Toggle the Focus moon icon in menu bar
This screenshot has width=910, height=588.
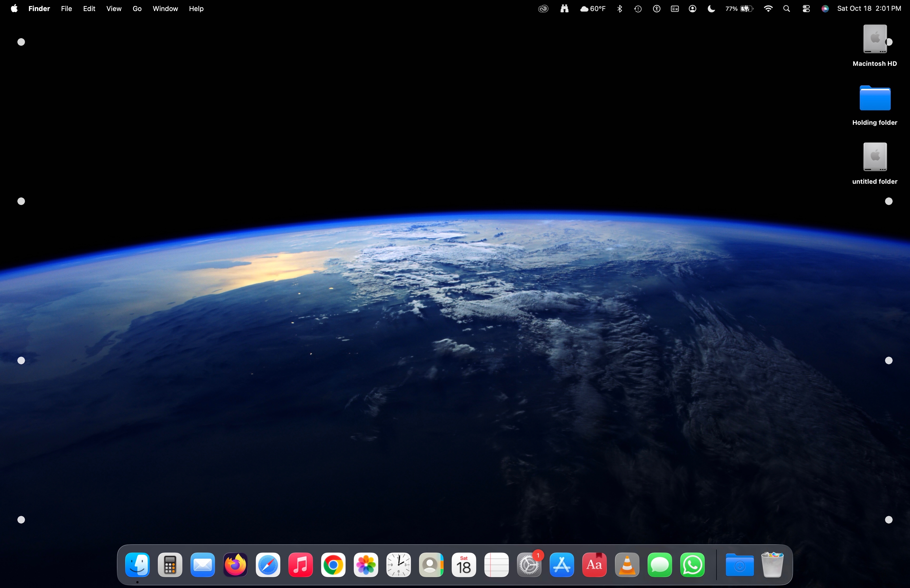pyautogui.click(x=711, y=9)
